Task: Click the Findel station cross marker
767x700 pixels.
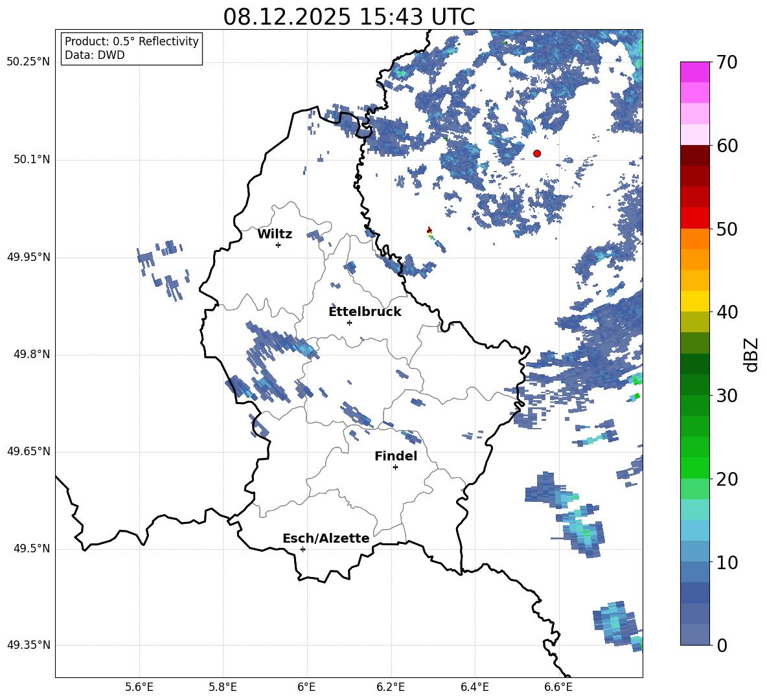Action: pos(395,468)
